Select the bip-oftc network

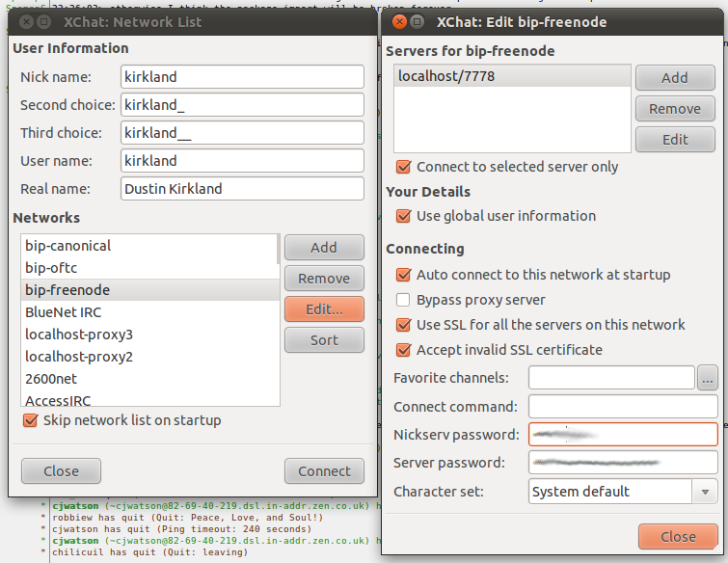pyautogui.click(x=149, y=268)
